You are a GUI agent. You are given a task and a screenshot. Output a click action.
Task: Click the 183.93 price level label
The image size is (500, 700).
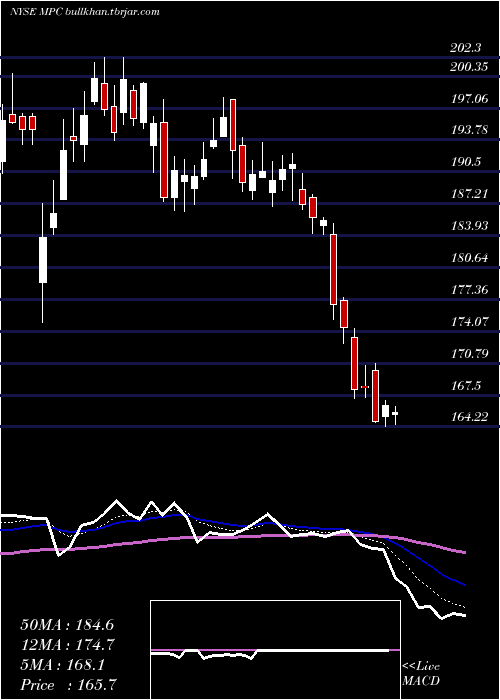[469, 226]
